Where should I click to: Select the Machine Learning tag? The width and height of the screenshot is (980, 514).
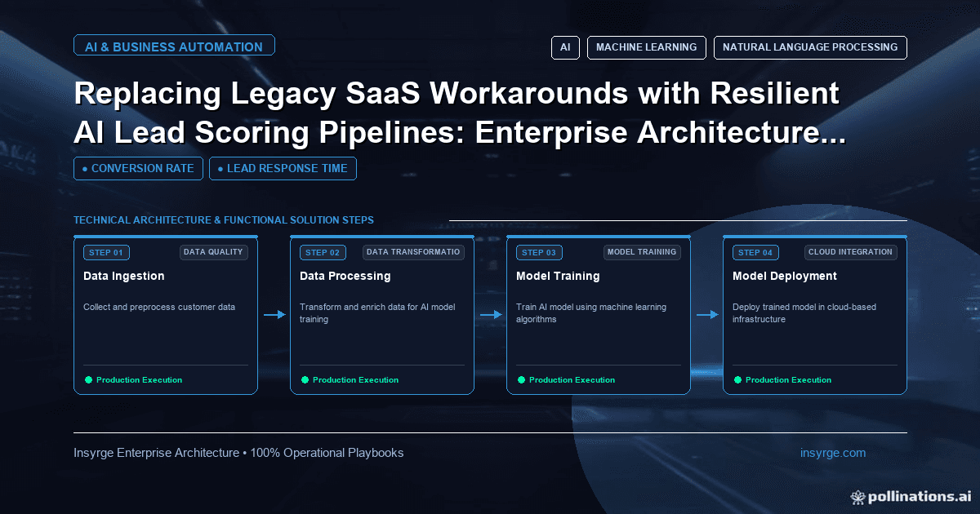point(646,47)
